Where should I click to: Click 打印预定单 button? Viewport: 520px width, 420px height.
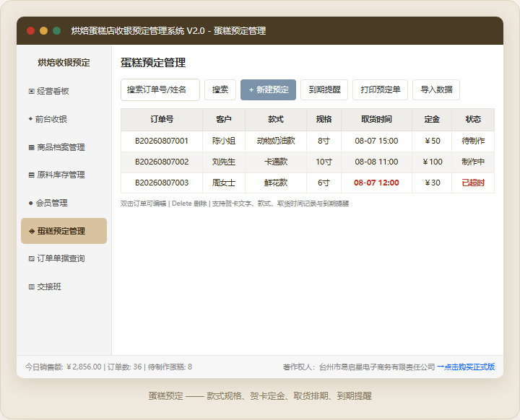[380, 89]
